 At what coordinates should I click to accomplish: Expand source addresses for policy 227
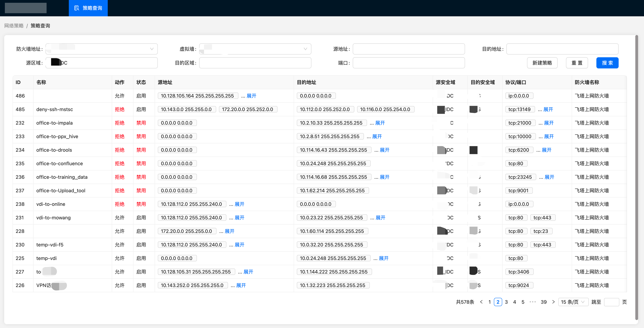[248, 272]
